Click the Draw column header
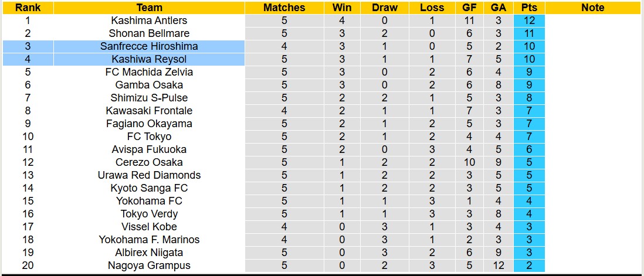Image resolution: width=644 pixels, height=276 pixels. pos(385,8)
